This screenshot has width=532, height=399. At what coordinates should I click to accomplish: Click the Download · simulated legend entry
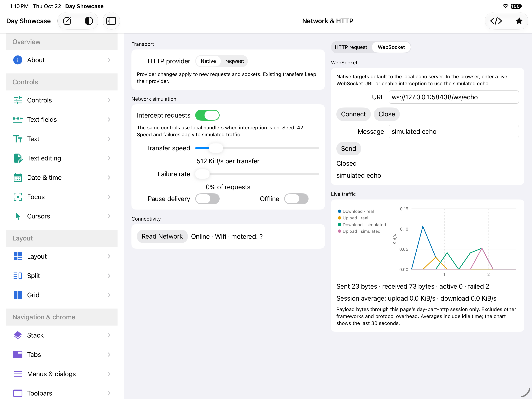[x=362, y=224]
